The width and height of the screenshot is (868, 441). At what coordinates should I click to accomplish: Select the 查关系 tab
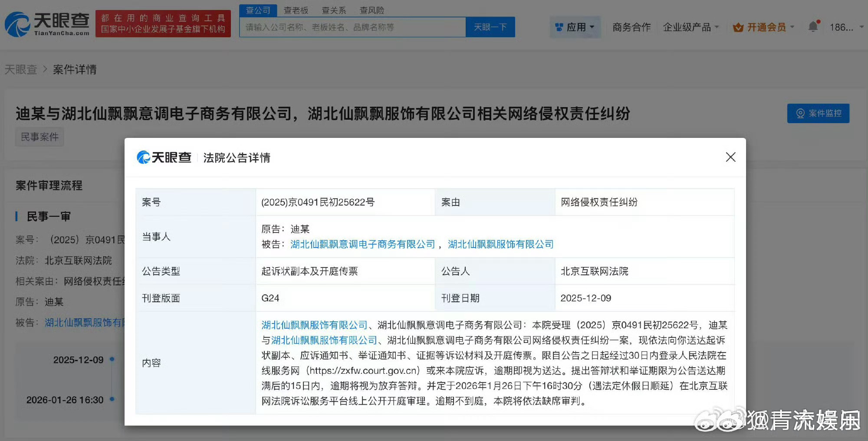pos(334,10)
